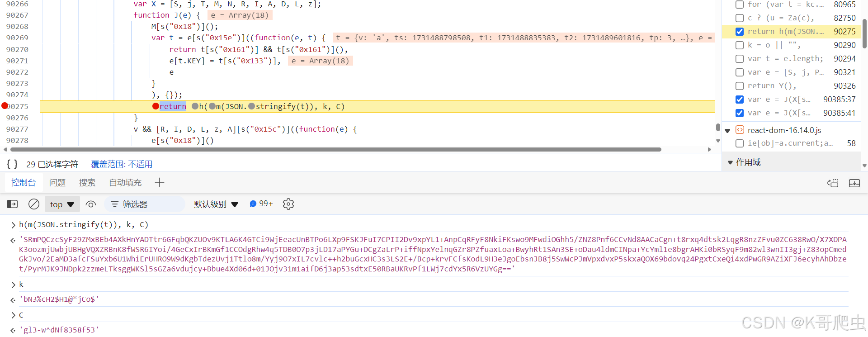Viewport: 868px width, 337px height.
Task: Expand the console input 'k' entry
Action: click(13, 285)
